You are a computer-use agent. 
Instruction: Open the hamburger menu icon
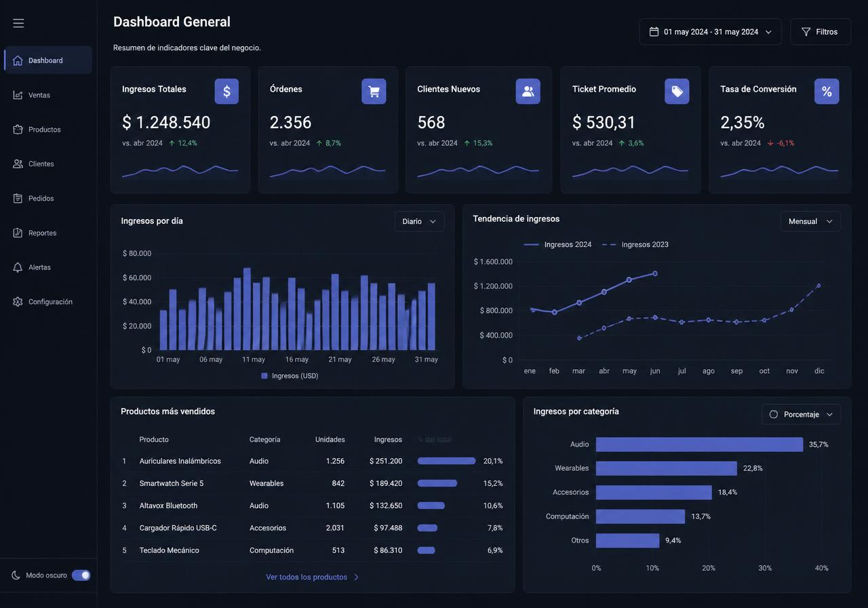click(18, 23)
